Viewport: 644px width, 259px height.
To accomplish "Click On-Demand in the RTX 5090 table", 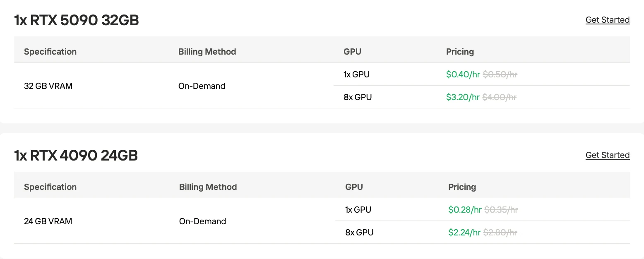I will point(202,86).
